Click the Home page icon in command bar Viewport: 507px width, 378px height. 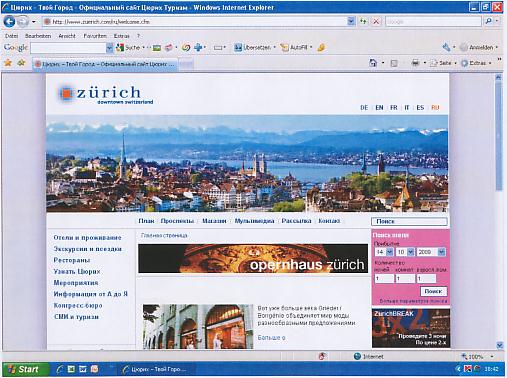pos(373,63)
